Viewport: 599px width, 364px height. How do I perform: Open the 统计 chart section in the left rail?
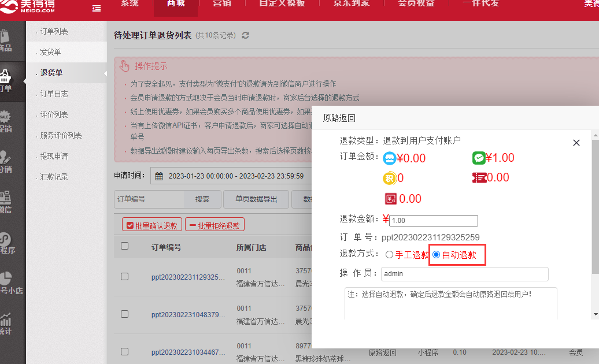pyautogui.click(x=6, y=324)
